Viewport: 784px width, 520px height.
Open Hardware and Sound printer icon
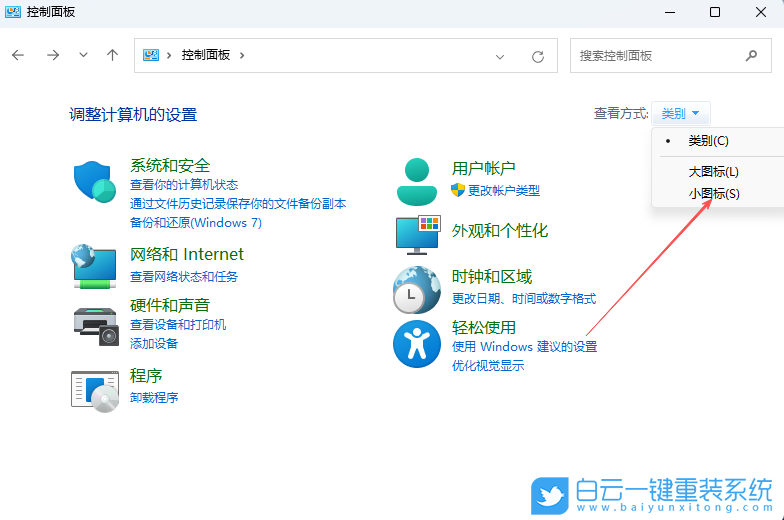click(96, 326)
